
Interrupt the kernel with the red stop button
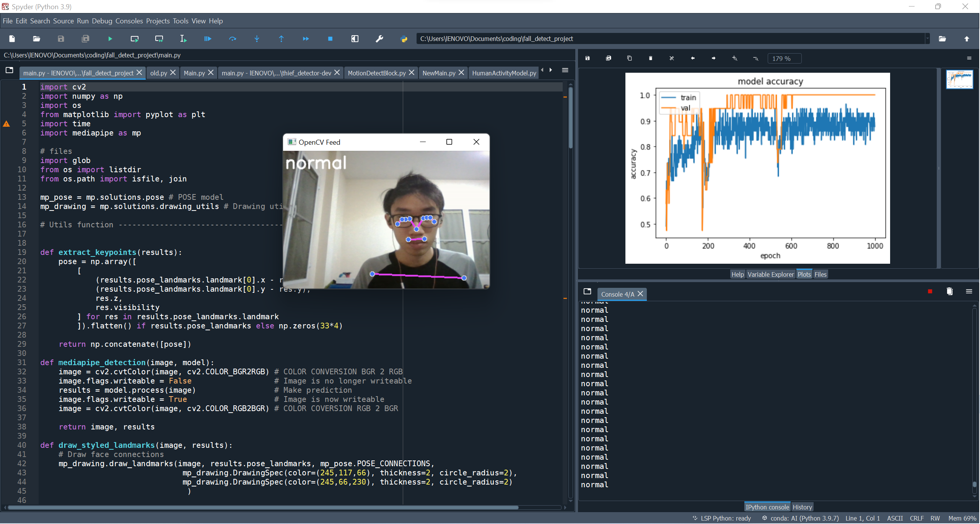click(x=930, y=291)
